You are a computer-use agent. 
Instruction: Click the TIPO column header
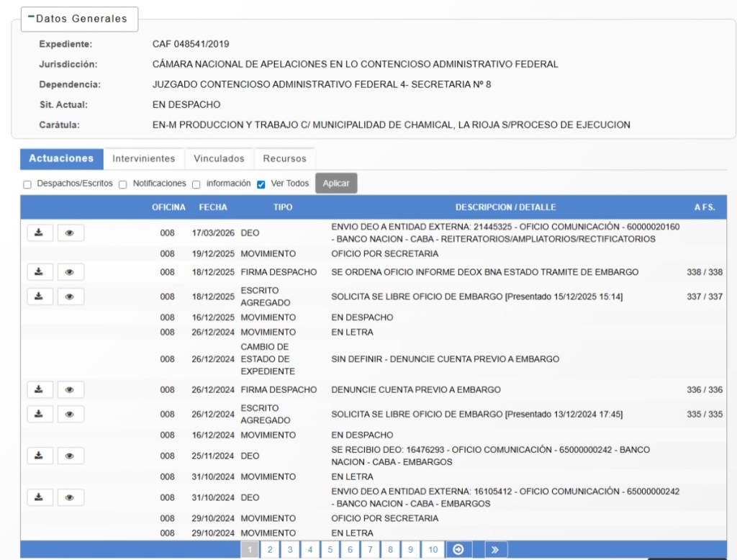283,207
